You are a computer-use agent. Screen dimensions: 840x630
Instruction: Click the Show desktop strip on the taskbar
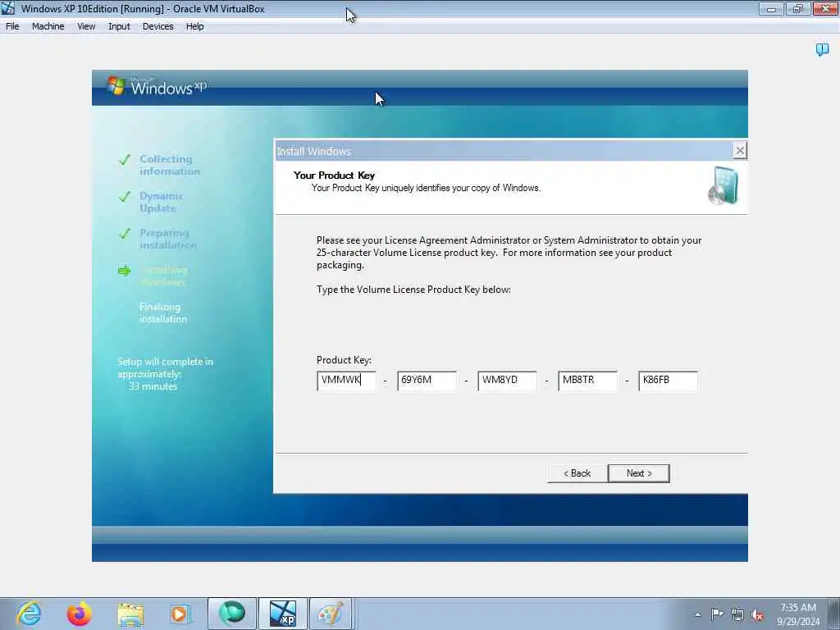pos(834,614)
